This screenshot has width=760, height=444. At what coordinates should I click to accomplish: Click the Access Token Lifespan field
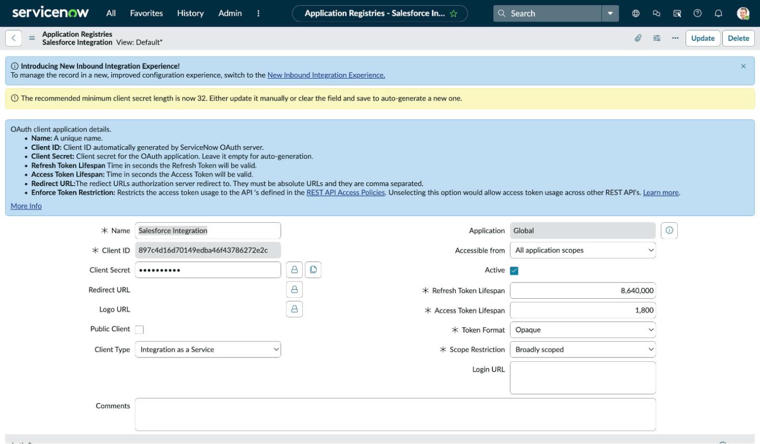pyautogui.click(x=583, y=310)
